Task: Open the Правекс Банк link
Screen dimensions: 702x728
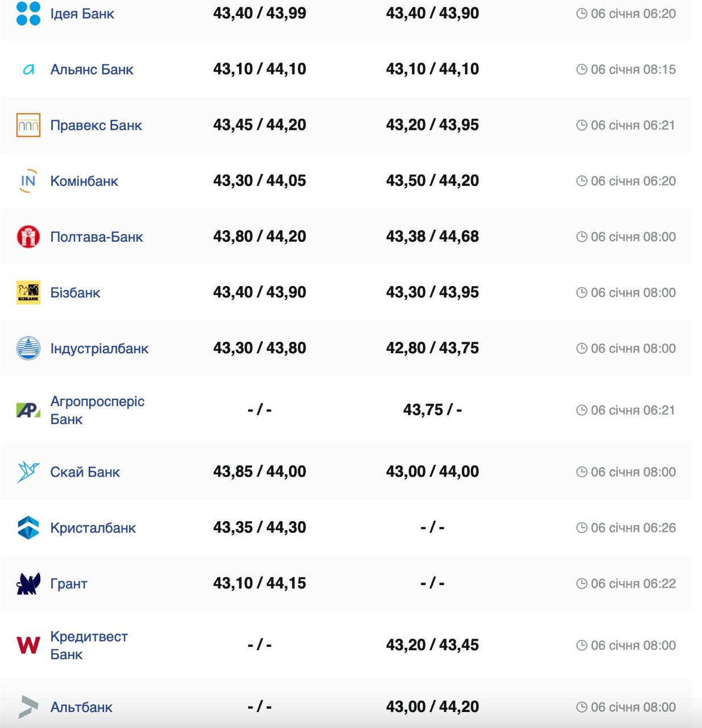Action: (96, 125)
